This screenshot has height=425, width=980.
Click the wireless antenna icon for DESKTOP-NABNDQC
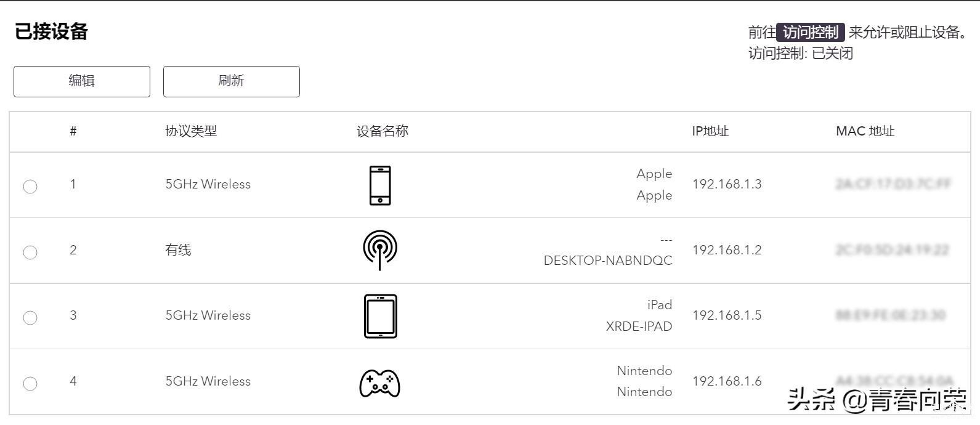point(380,250)
